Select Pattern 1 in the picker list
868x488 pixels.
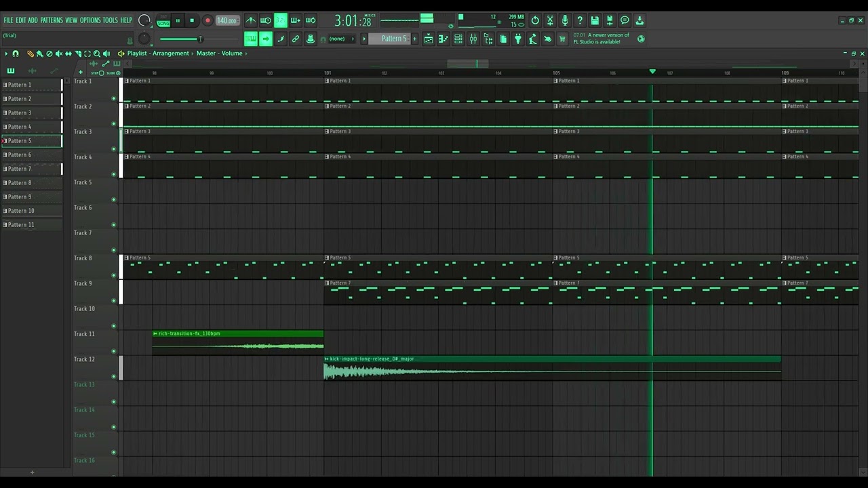click(32, 85)
